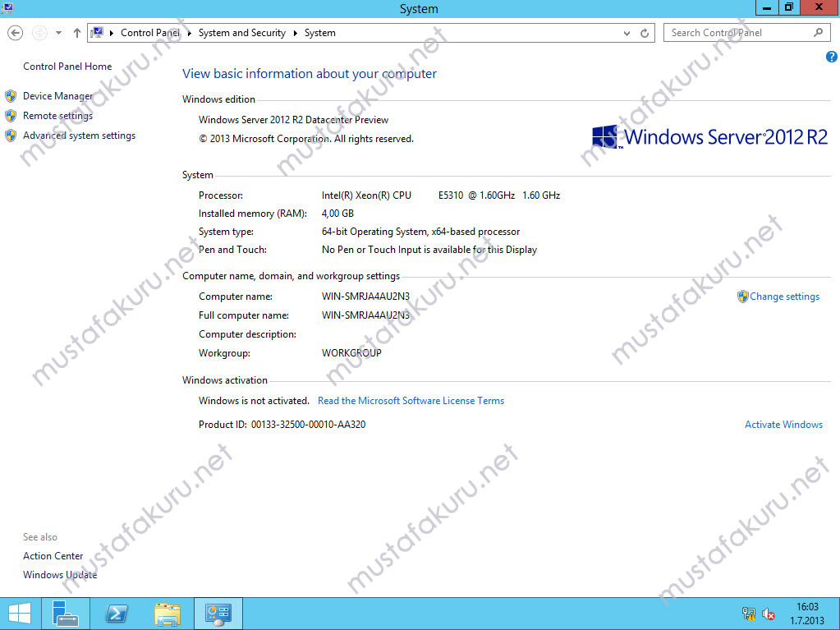The image size is (840, 630).
Task: Click the search magnifier icon
Action: 818,33
